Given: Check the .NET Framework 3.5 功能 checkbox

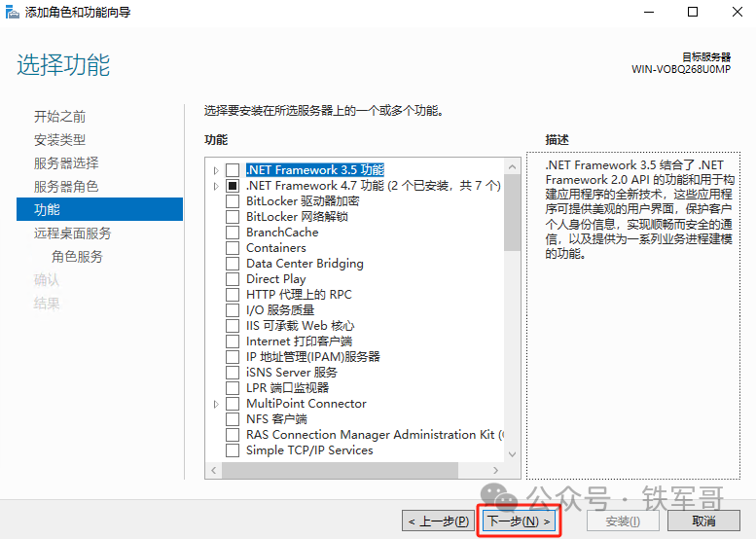Looking at the screenshot, I should coord(233,170).
